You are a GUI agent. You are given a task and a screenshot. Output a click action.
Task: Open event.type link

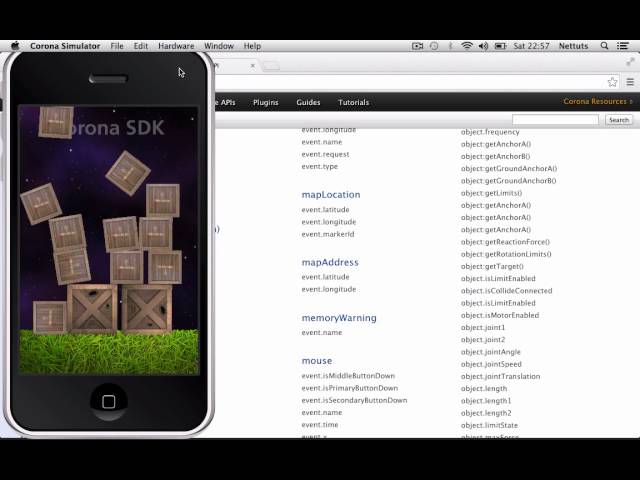pos(320,167)
